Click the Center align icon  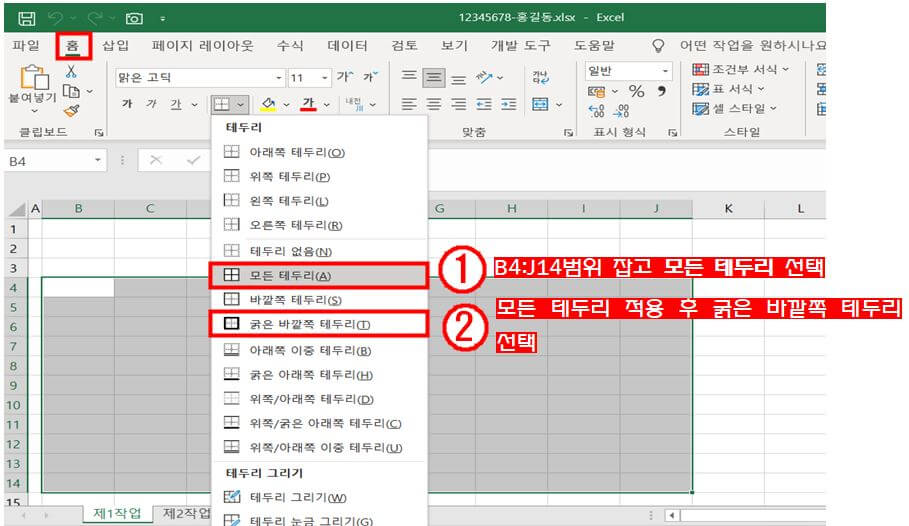[x=434, y=104]
